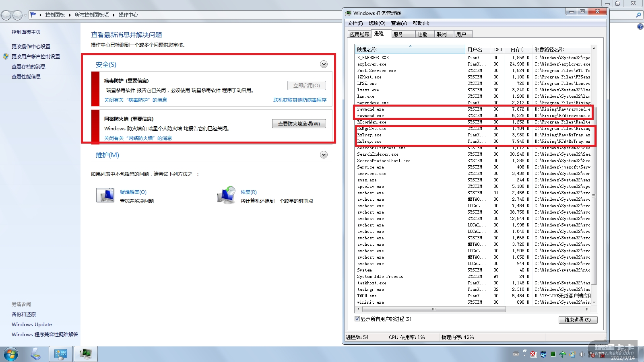The height and width of the screenshot is (362, 644).
Task: Click the search magnifier in Control Panel
Action: click(x=638, y=15)
